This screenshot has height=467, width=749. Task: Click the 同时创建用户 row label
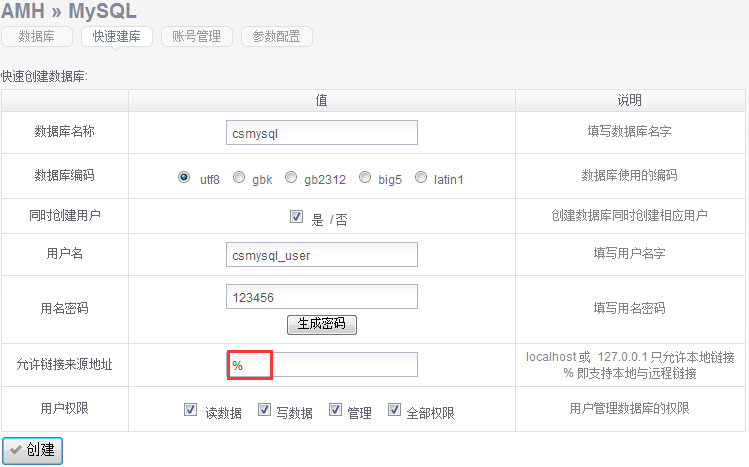click(64, 215)
